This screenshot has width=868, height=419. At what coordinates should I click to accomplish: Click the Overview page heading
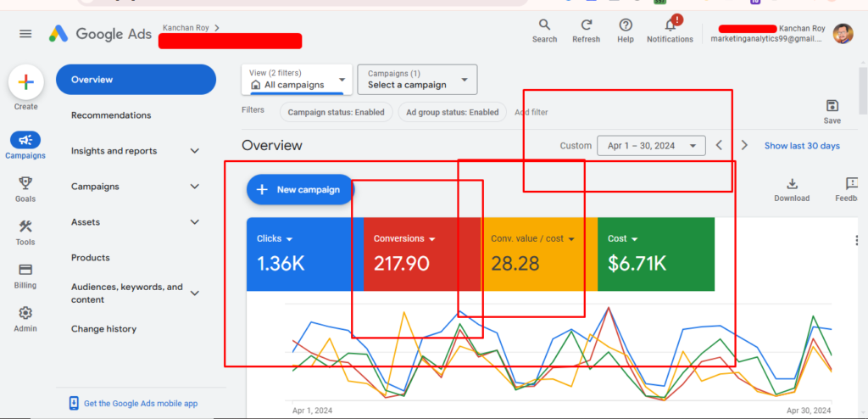point(272,145)
